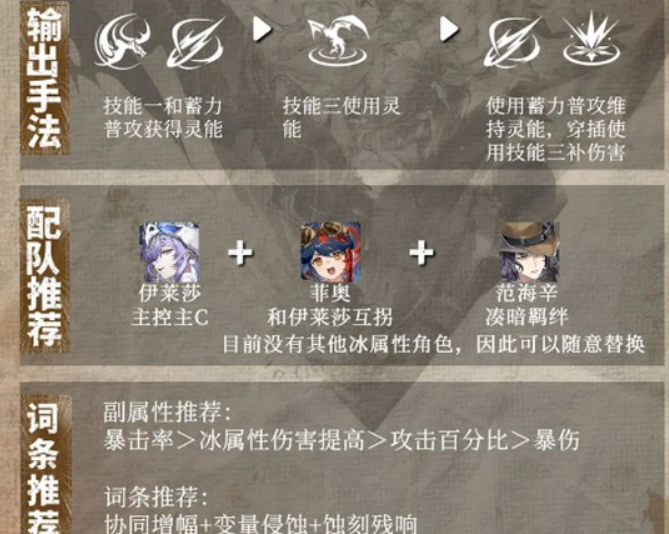Image resolution: width=669 pixels, height=534 pixels.
Task: Click the 技能一和蓄力普攻获得灵能 description
Action: coord(163,118)
